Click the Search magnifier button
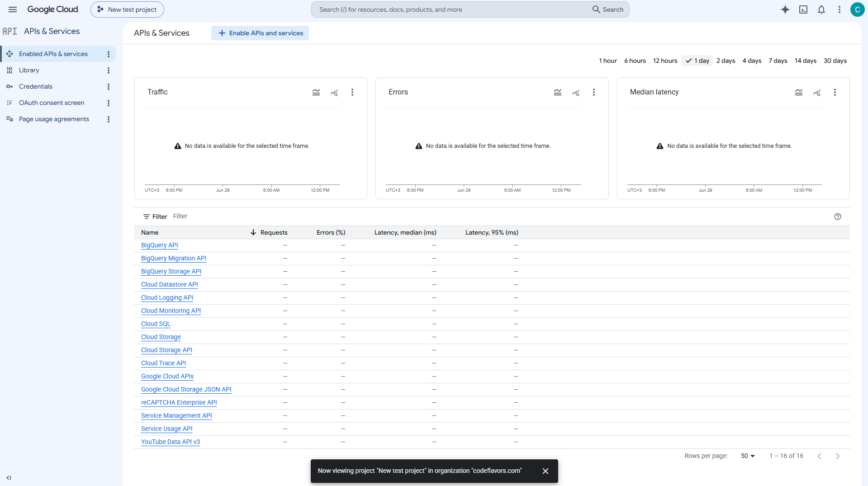The image size is (868, 486). click(x=608, y=9)
